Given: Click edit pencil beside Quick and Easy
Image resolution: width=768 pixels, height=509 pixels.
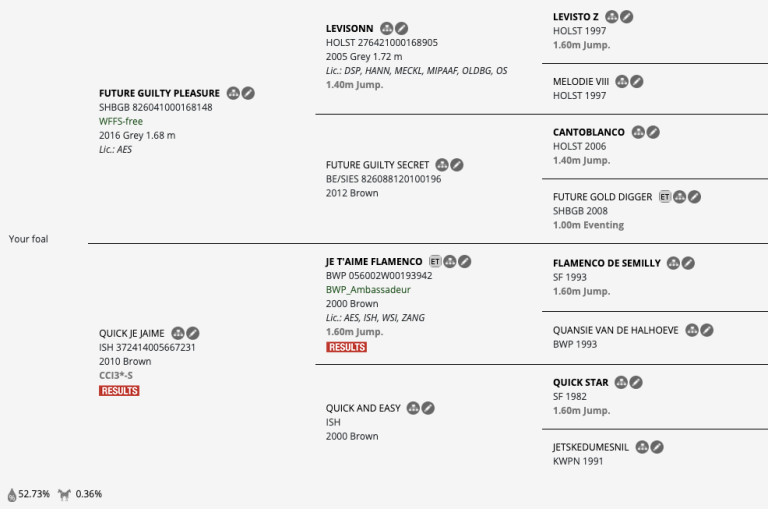Looking at the screenshot, I should tap(427, 408).
